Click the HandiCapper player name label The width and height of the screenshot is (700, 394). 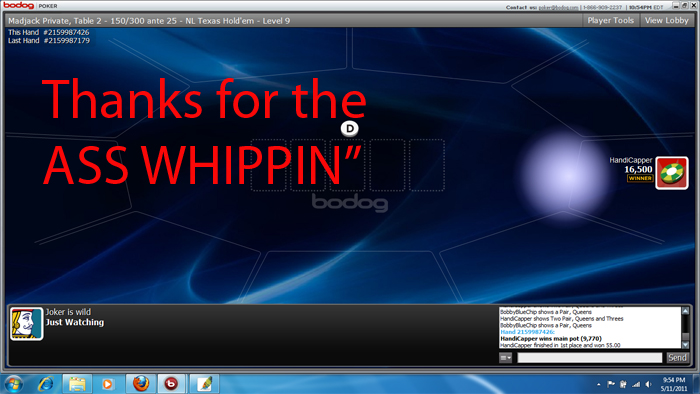click(x=631, y=160)
